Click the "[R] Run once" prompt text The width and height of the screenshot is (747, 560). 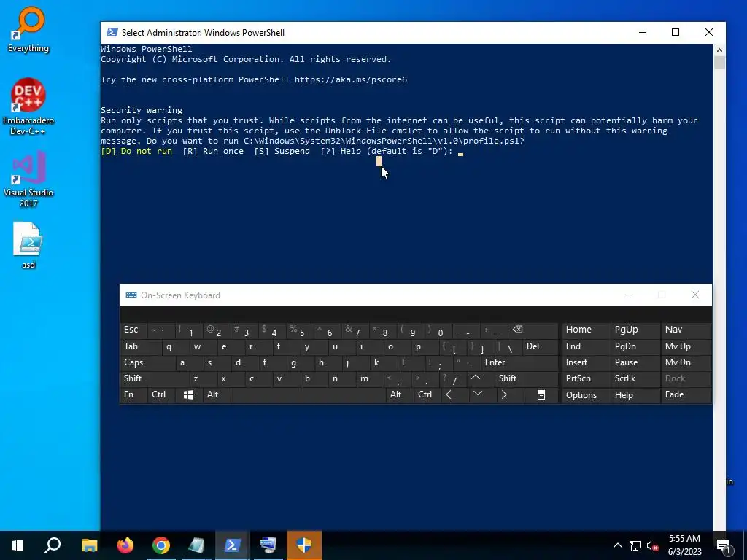point(213,151)
